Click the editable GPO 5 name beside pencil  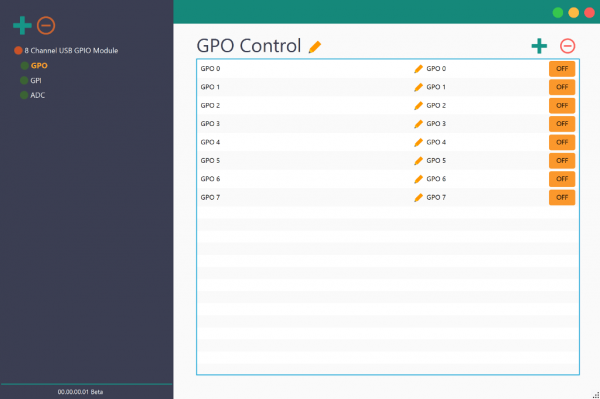436,161
